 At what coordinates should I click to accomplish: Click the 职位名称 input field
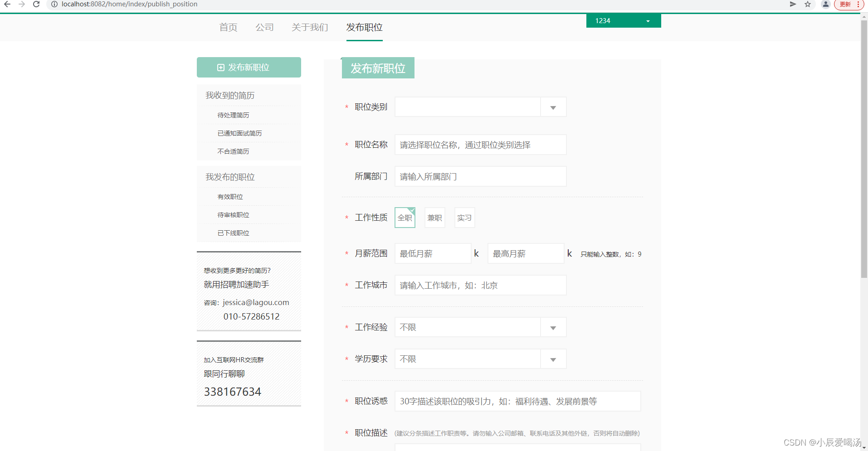click(x=481, y=145)
